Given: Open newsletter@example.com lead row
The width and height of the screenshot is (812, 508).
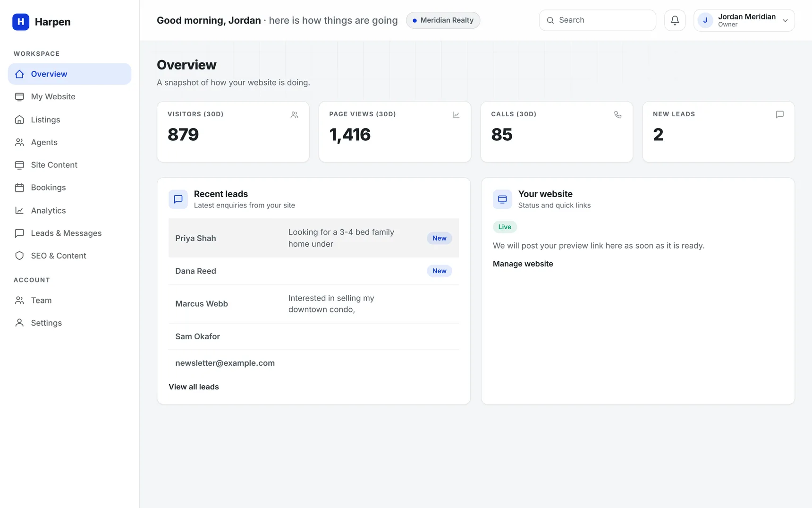Looking at the screenshot, I should click(x=313, y=363).
